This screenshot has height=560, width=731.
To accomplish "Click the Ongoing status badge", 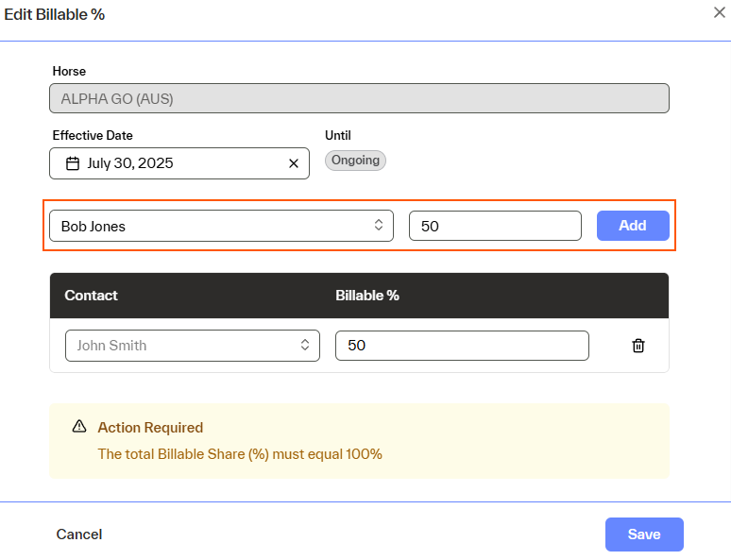I will coord(355,161).
